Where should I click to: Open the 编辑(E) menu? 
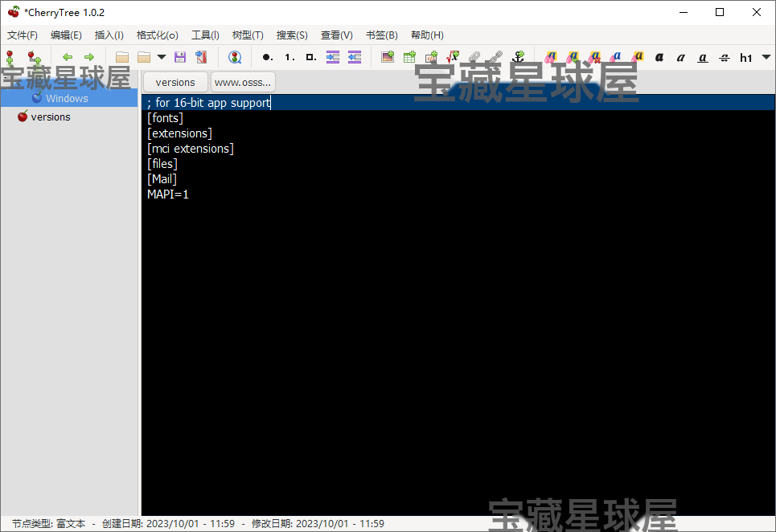(x=66, y=35)
